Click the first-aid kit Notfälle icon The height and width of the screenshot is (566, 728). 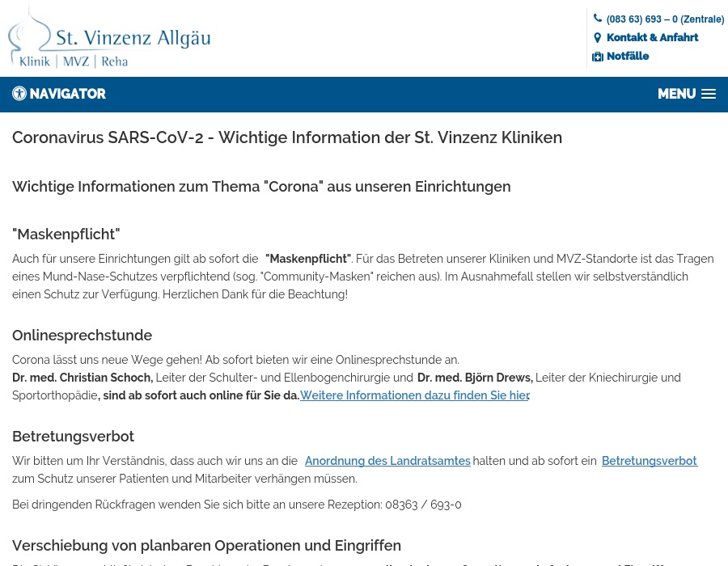click(598, 57)
